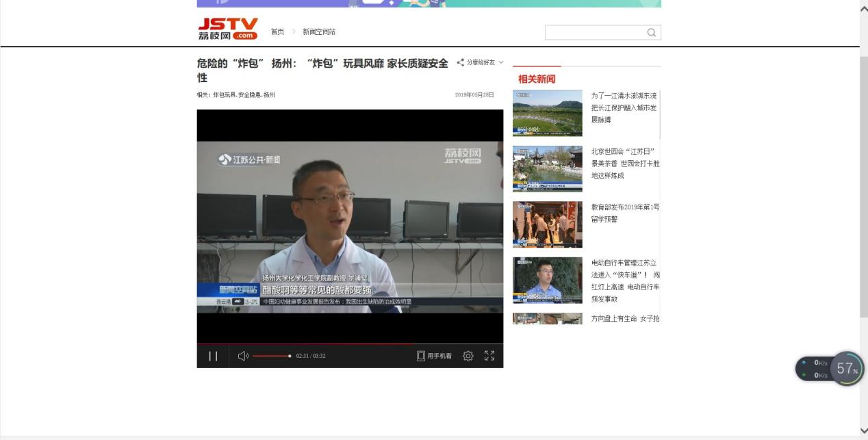Image resolution: width=868 pixels, height=440 pixels.
Task: Open the video settings gear
Action: [x=468, y=356]
